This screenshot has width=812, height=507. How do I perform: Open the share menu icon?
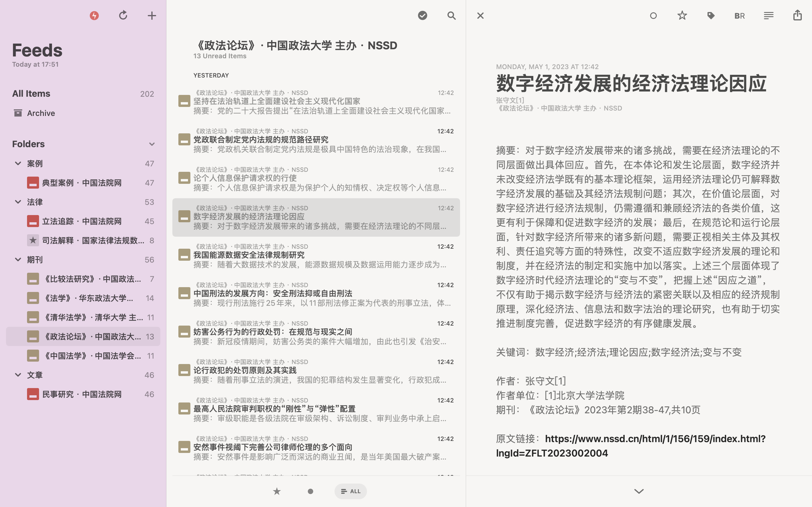[797, 15]
